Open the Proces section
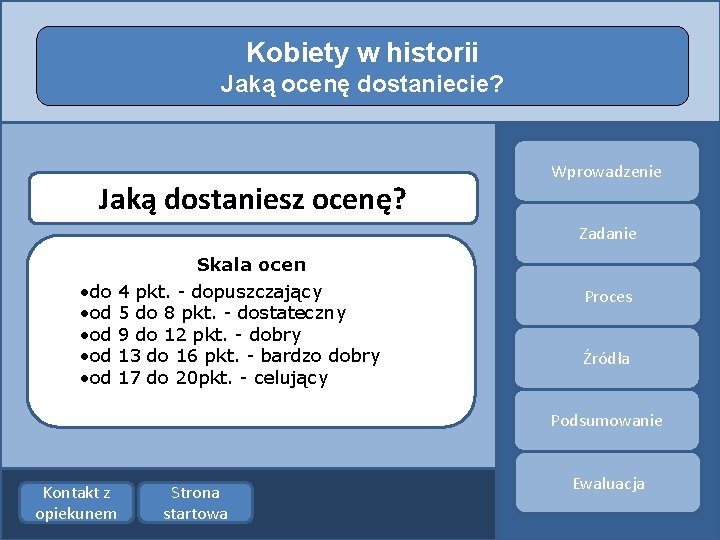 point(608,296)
